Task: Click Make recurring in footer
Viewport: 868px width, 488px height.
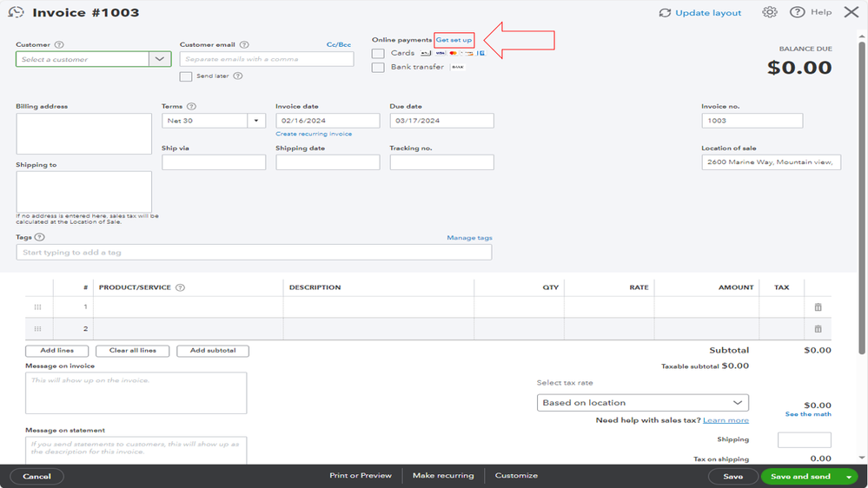Action: click(443, 475)
